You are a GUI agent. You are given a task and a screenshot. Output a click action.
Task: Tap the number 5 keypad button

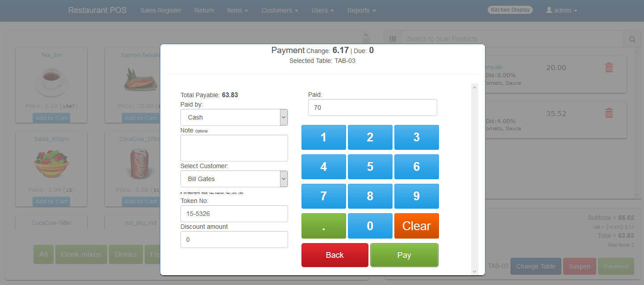coord(370,167)
